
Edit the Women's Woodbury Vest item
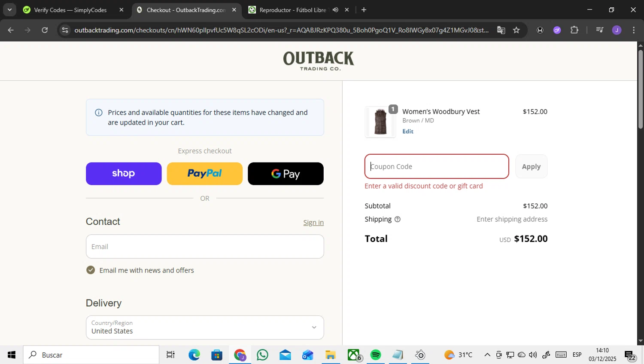pos(408,132)
